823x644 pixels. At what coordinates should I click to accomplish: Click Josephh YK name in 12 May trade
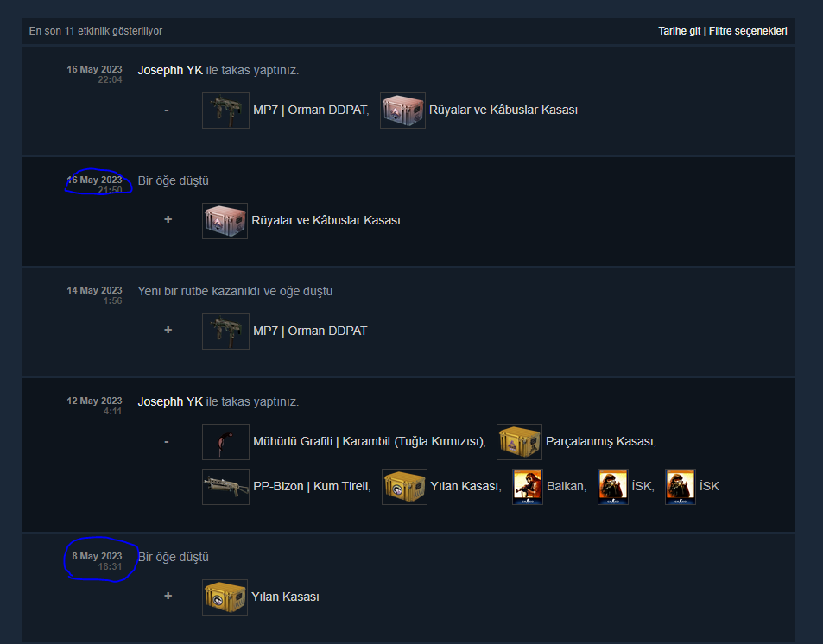[170, 401]
